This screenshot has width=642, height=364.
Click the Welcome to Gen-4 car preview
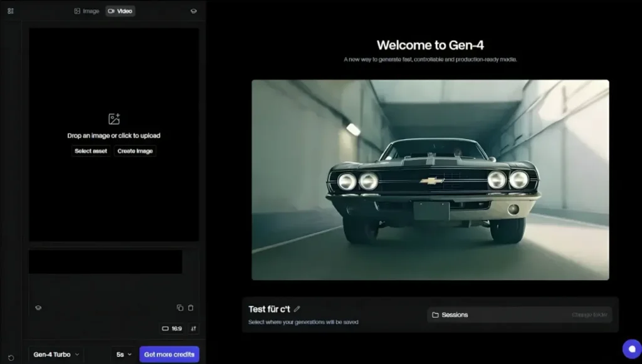pos(430,180)
